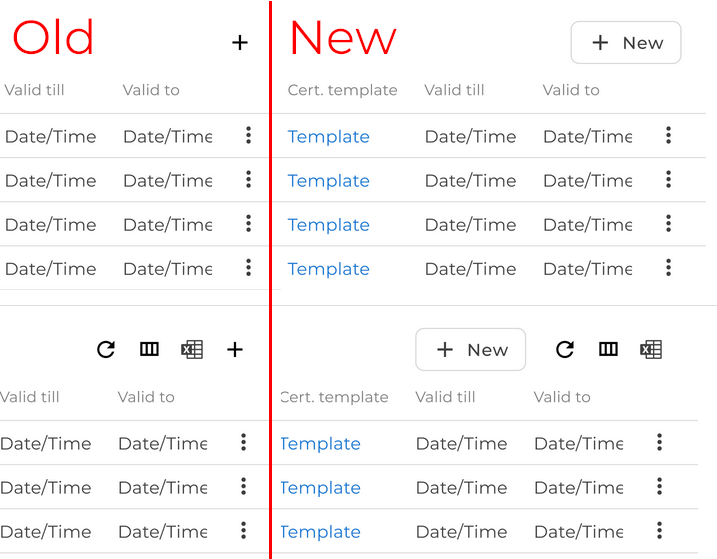Click plus icon next to Old Excel export
The image size is (717, 559).
[x=235, y=350]
